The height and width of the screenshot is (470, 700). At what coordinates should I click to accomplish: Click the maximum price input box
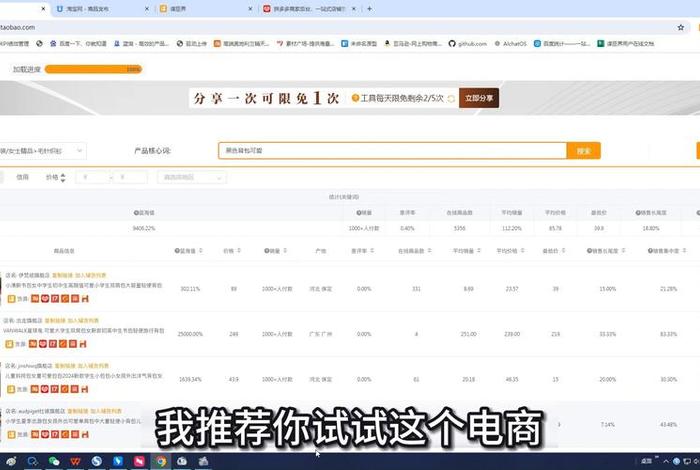click(x=130, y=177)
